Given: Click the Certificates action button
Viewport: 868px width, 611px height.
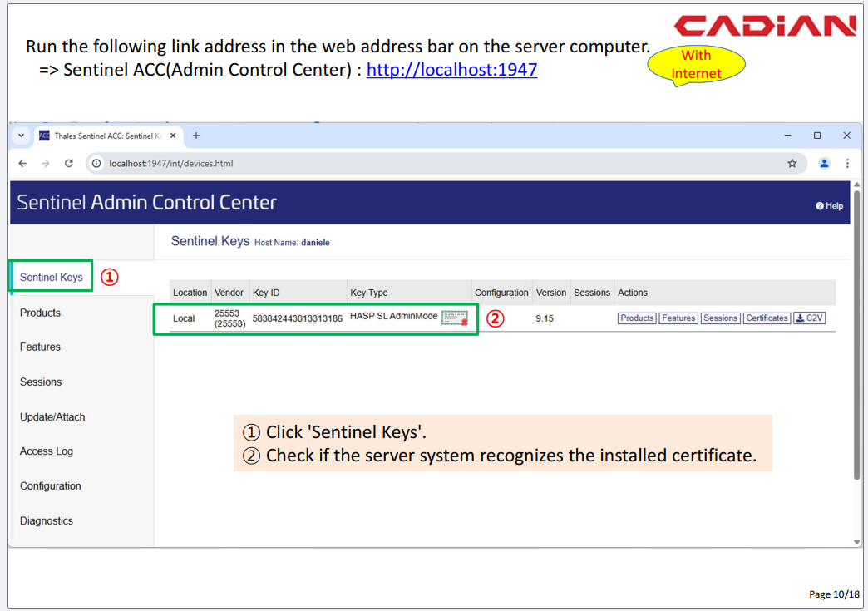Looking at the screenshot, I should (767, 318).
